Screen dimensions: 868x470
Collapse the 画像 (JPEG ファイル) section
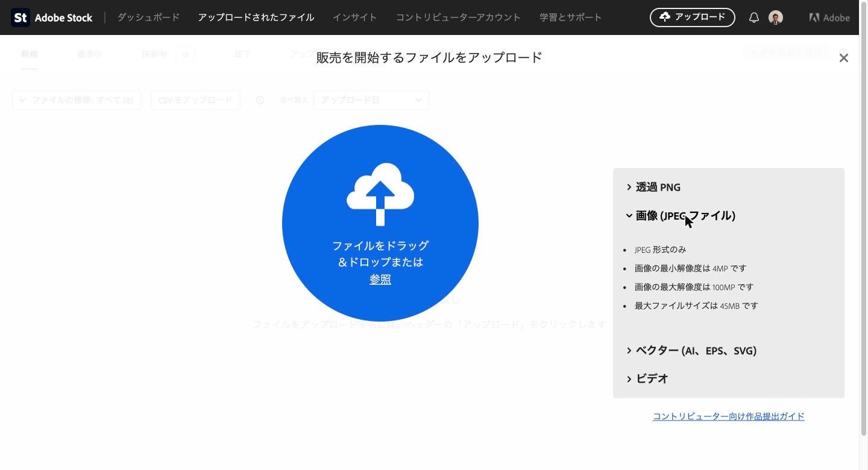pyautogui.click(x=681, y=215)
